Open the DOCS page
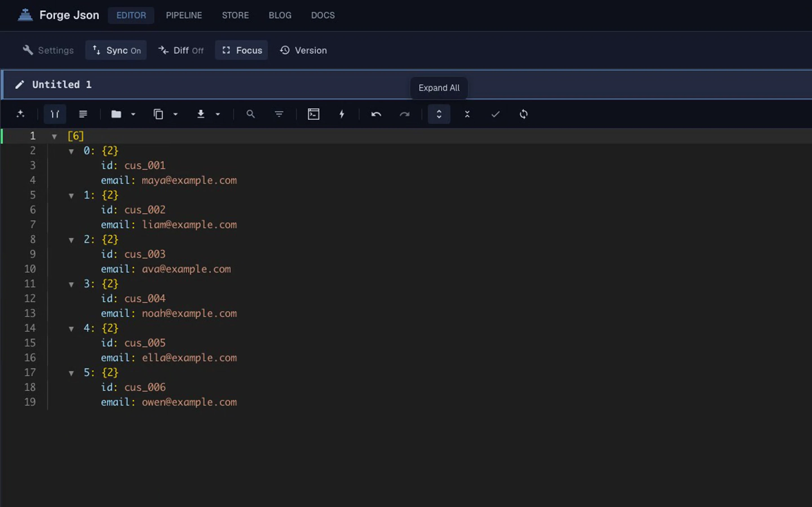Image resolution: width=812 pixels, height=507 pixels. coord(323,15)
